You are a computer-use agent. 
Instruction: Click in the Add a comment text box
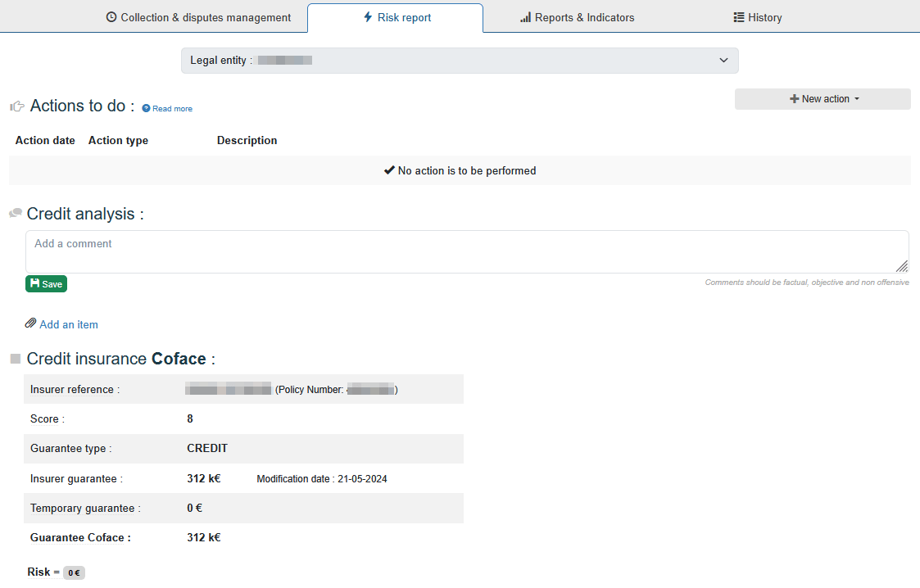(x=467, y=251)
